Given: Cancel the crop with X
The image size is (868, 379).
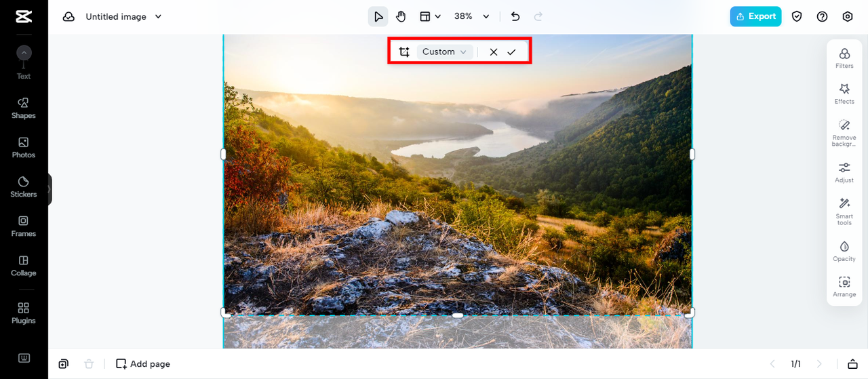Looking at the screenshot, I should (494, 52).
